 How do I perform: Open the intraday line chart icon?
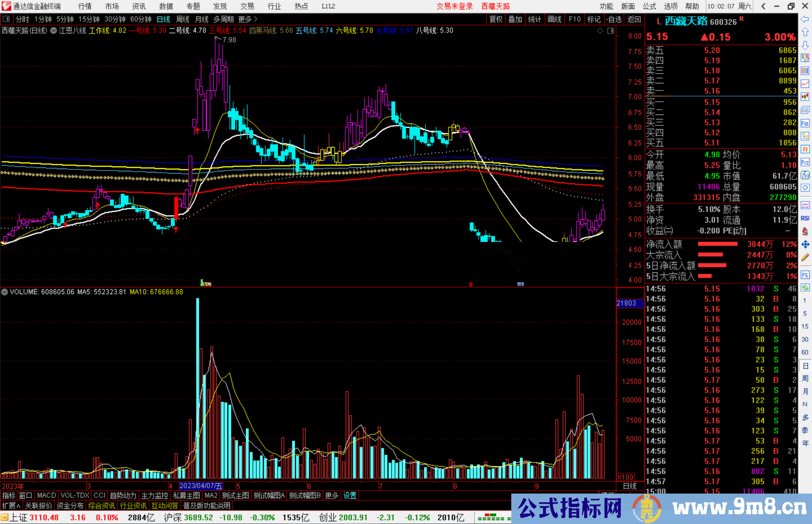[x=805, y=84]
